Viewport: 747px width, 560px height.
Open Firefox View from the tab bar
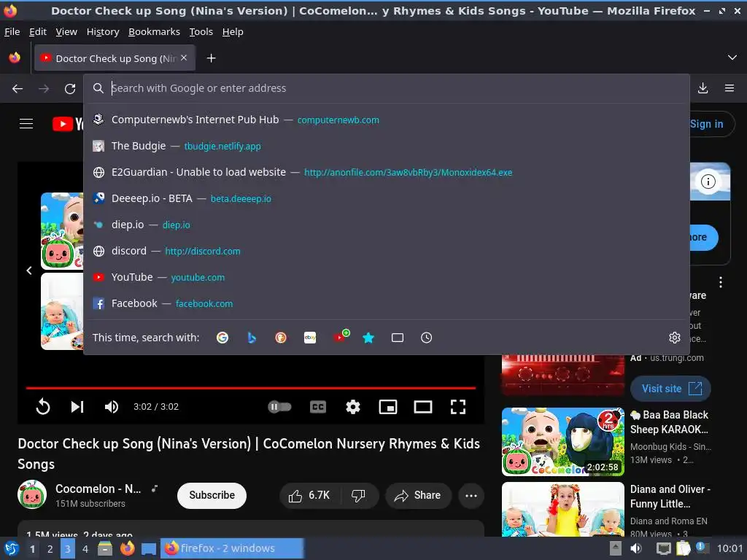(x=15, y=58)
